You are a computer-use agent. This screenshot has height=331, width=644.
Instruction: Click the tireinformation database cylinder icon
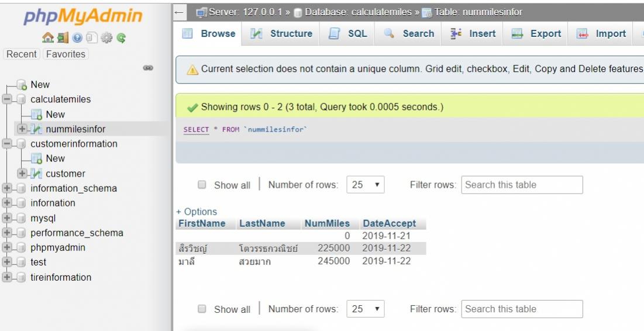tap(22, 277)
